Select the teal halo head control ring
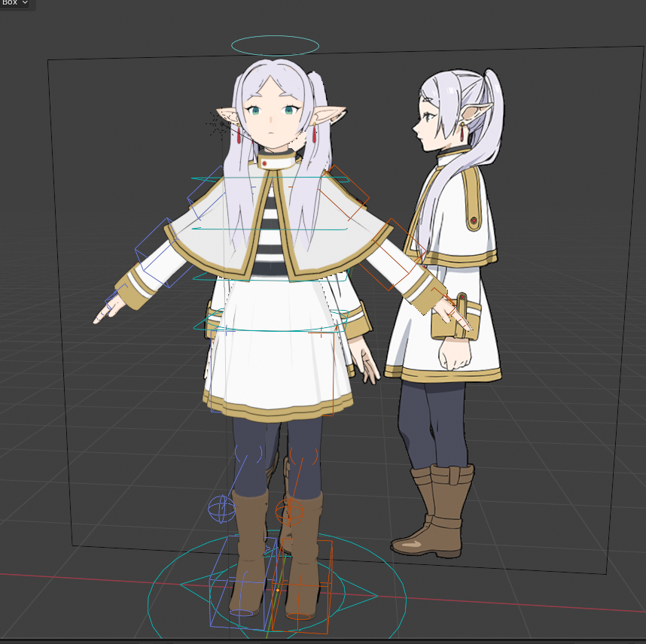This screenshot has height=644, width=646. coord(275,46)
